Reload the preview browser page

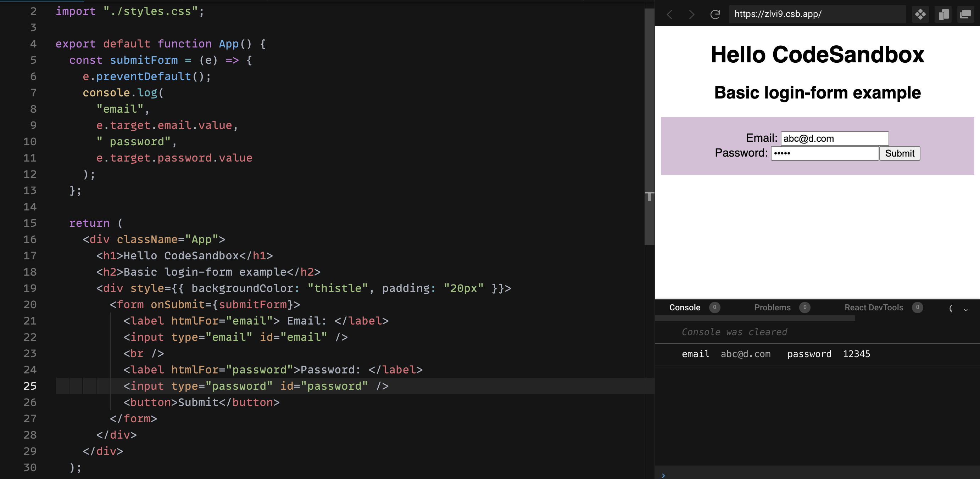tap(715, 15)
